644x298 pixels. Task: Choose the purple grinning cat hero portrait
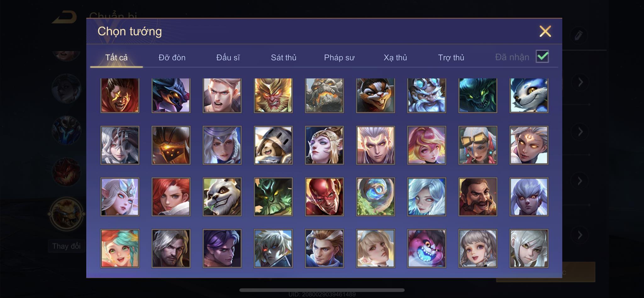click(x=427, y=248)
